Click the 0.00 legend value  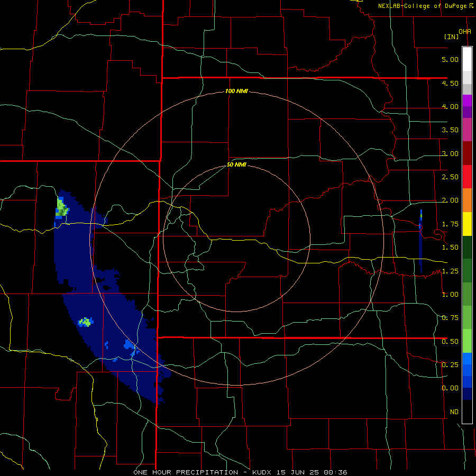pos(450,388)
